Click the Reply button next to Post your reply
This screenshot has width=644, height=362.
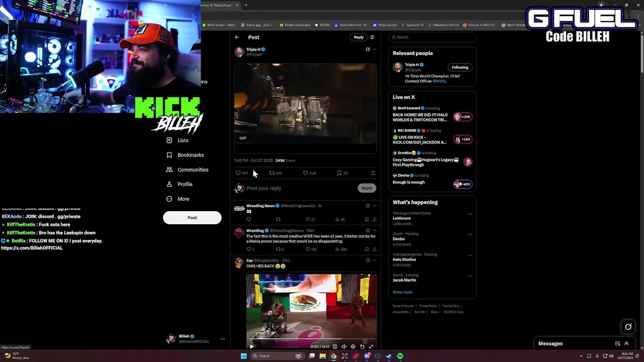pos(367,188)
